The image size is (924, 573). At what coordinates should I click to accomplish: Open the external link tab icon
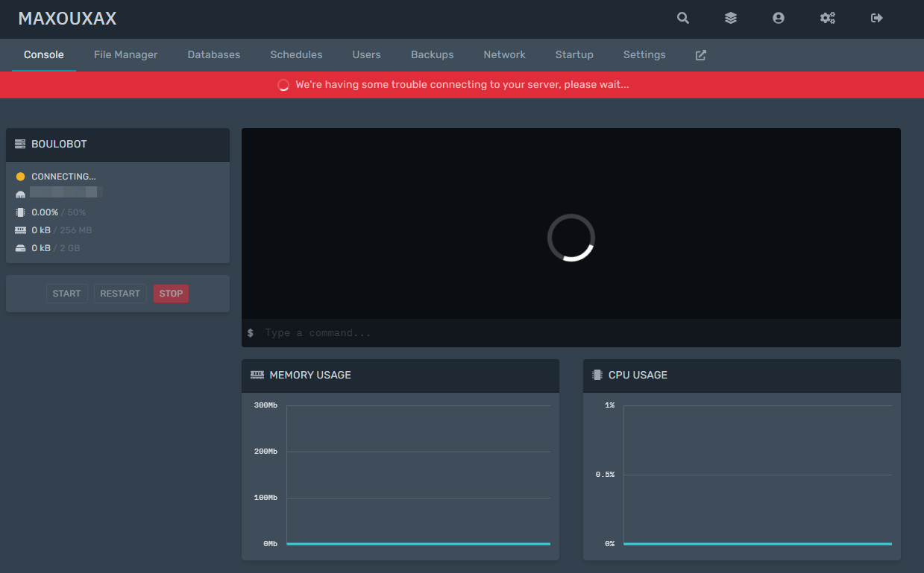point(701,55)
